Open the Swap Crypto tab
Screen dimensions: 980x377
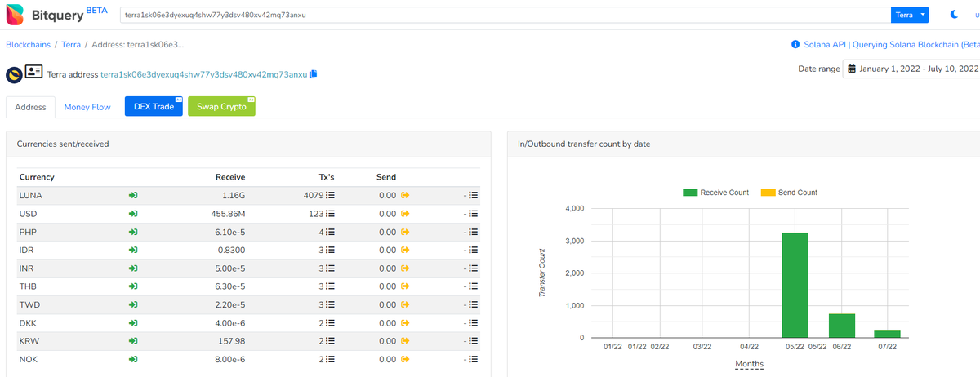pyautogui.click(x=221, y=106)
